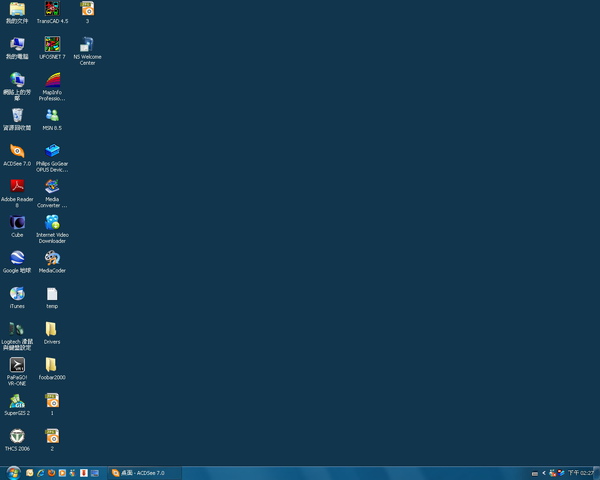Click the first yellow quick launch icon
This screenshot has width=600, height=480.
(x=29, y=473)
